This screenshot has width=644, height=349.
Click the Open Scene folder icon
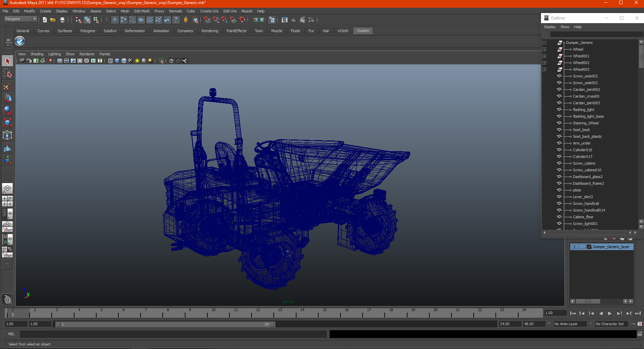click(x=53, y=20)
